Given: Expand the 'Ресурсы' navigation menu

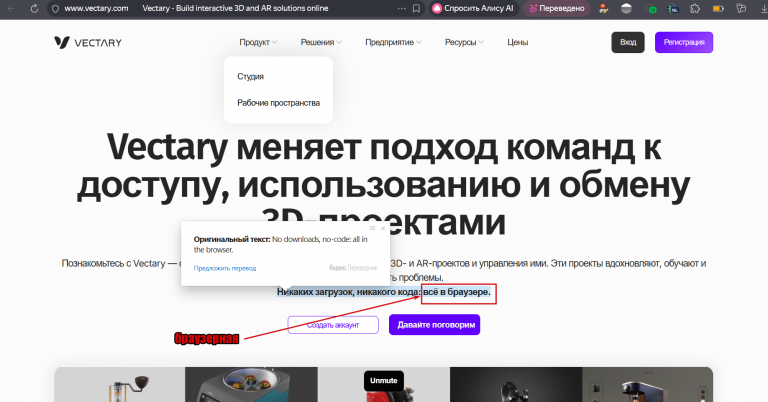Looking at the screenshot, I should click(464, 43).
